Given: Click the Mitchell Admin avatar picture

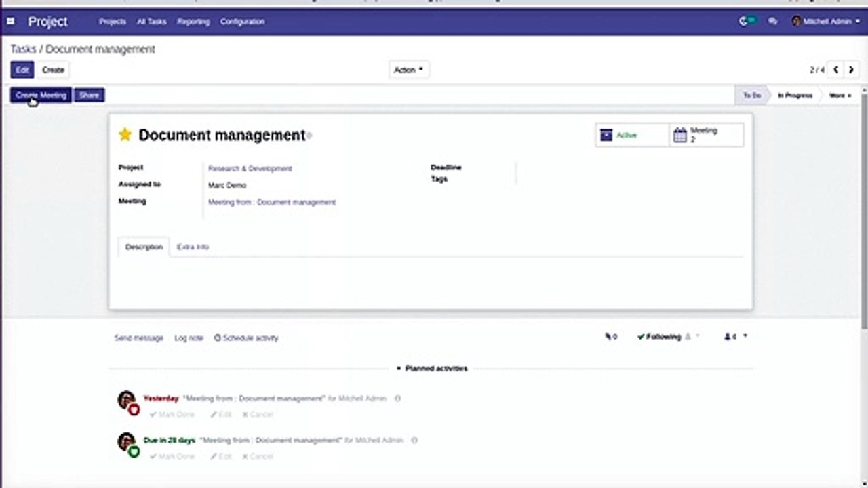Looking at the screenshot, I should [x=796, y=22].
